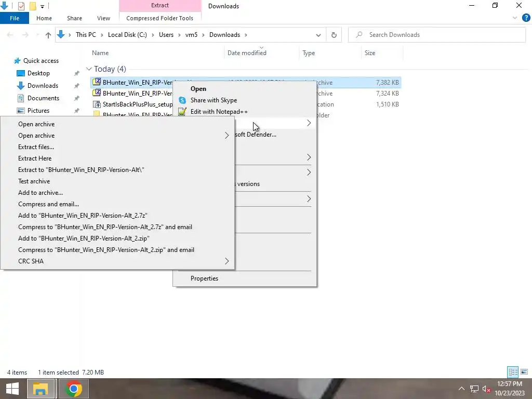Click Local Disk (C:) in address path
Screen dimensions: 532x399
[x=127, y=35]
